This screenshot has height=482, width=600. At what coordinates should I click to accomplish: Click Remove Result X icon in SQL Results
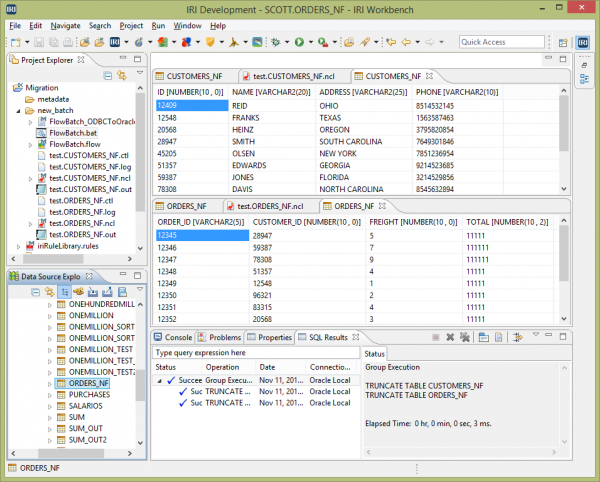450,337
